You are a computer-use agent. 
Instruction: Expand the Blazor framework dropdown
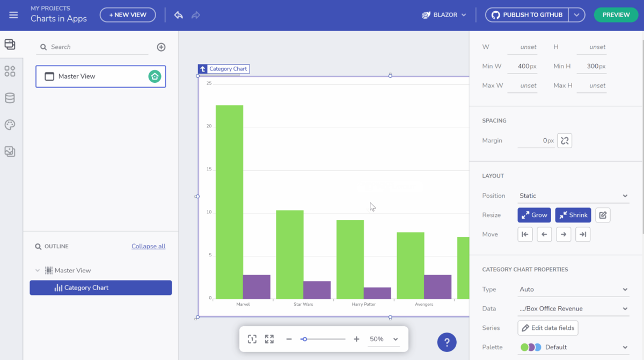444,15
